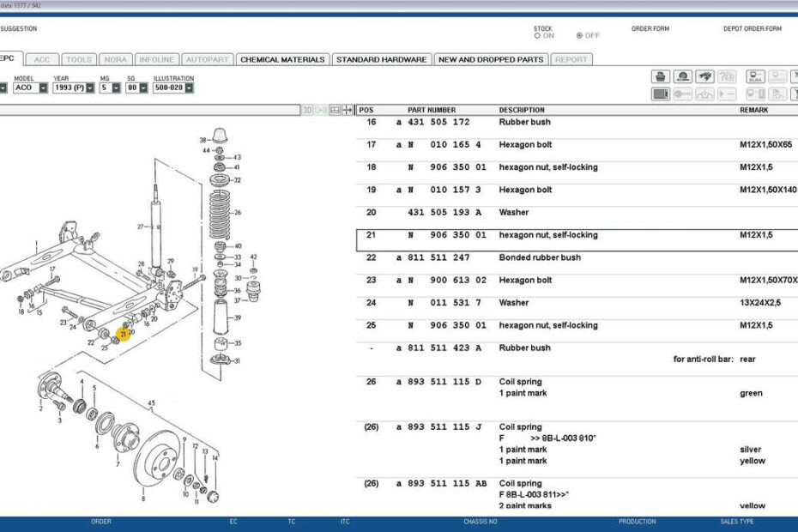
Task: Toggle the 3D illustration view icon
Action: click(x=307, y=110)
